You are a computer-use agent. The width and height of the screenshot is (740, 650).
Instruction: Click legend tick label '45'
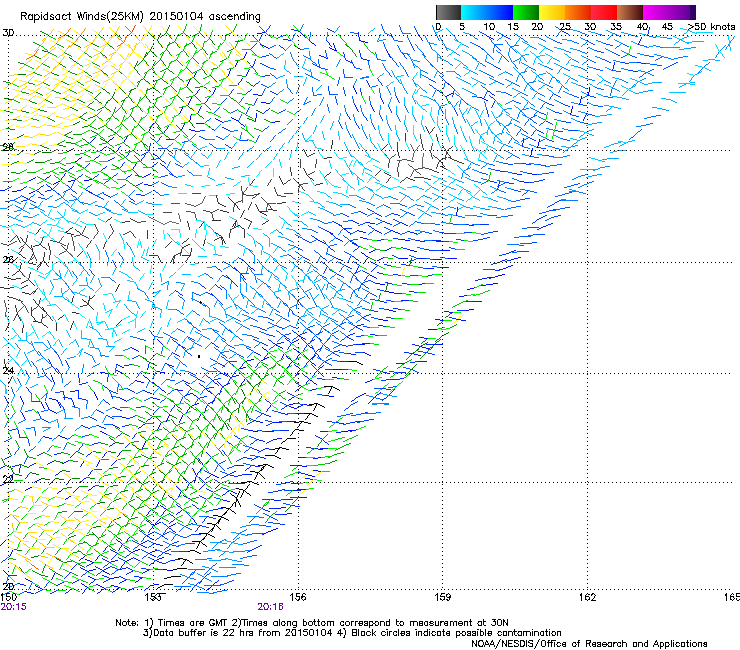click(x=667, y=27)
